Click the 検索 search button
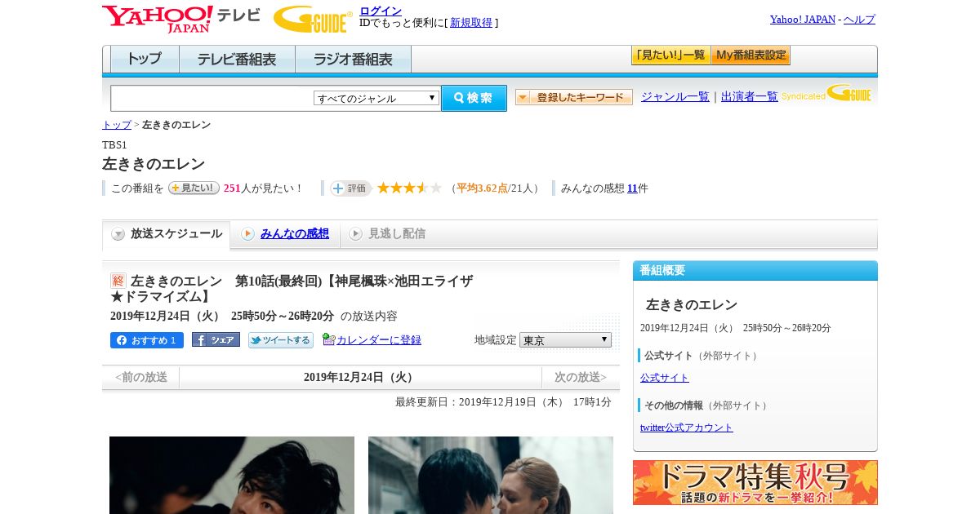The image size is (980, 514). pyautogui.click(x=474, y=98)
